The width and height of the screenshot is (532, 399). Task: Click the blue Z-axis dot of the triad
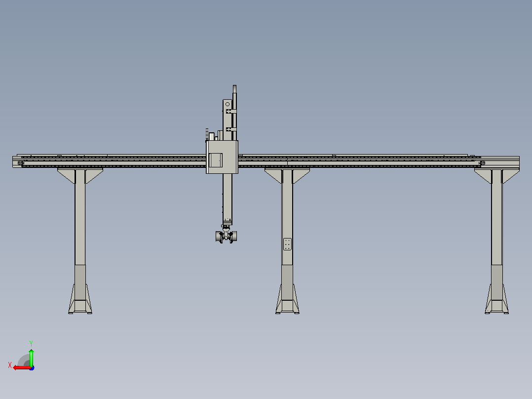(32, 368)
